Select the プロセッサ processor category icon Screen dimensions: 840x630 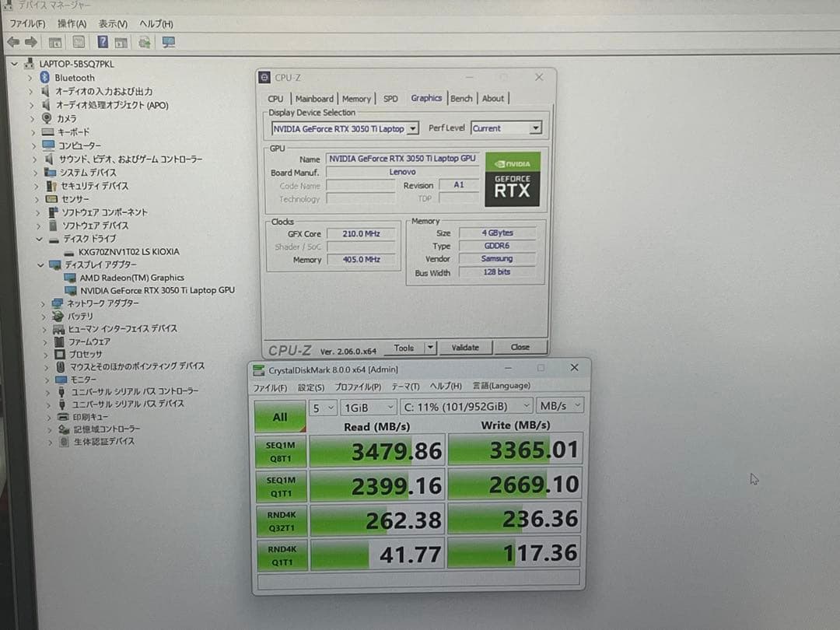coord(59,354)
